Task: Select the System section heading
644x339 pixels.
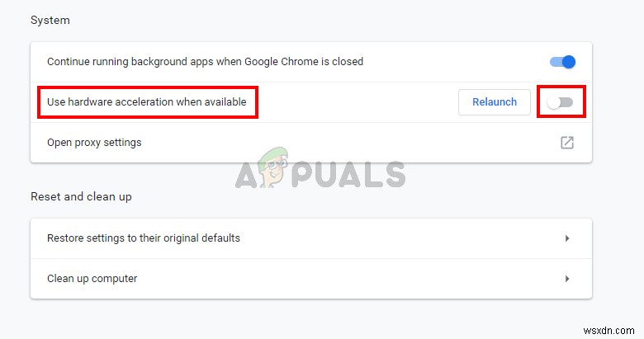Action: [x=50, y=20]
